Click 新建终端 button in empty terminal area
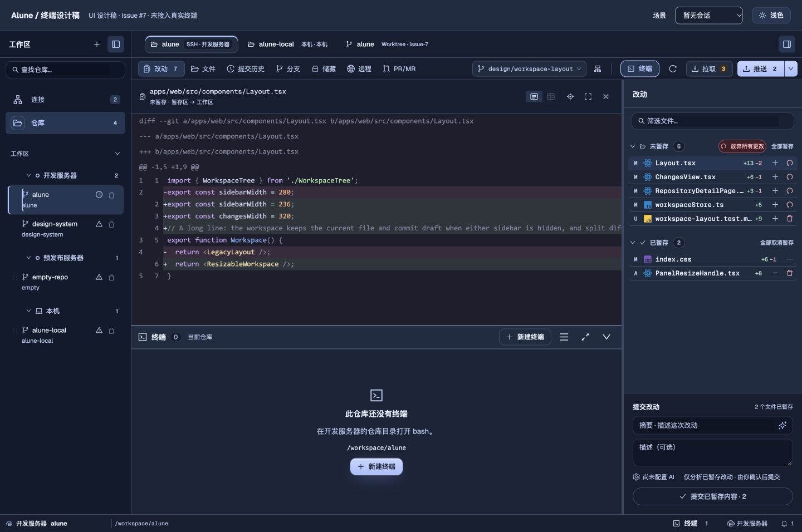Image resolution: width=802 pixels, height=532 pixels. tap(376, 466)
